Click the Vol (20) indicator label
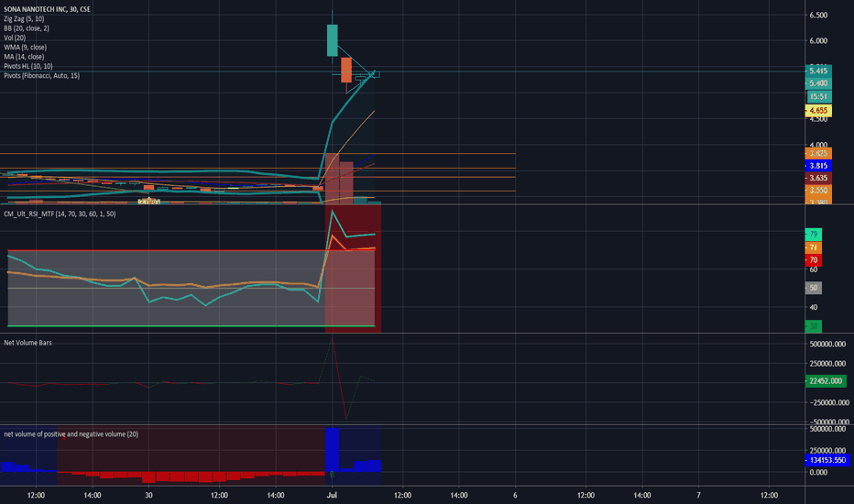 [x=15, y=38]
